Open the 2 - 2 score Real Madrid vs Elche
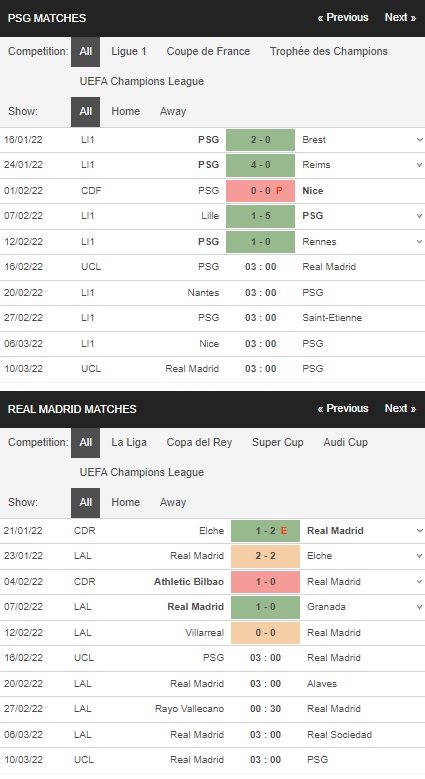Image resolution: width=425 pixels, height=779 pixels. 265,556
